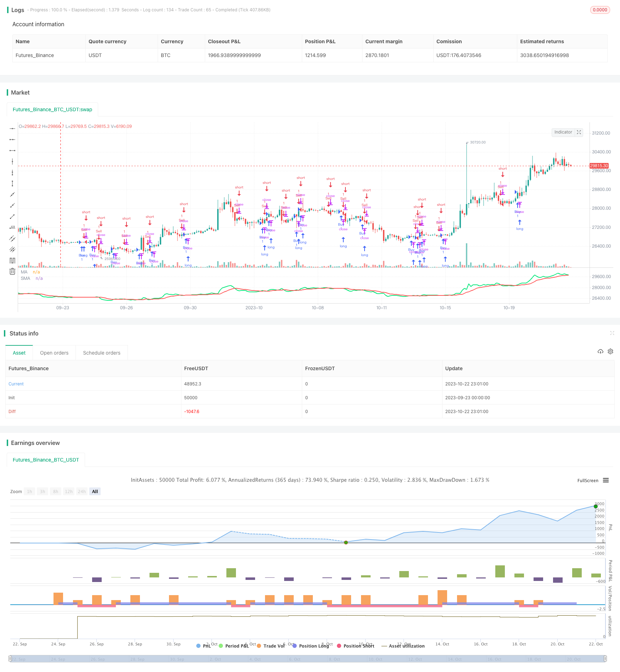Click the Position P&L value 1214.599
The image size is (620, 672).
(x=315, y=55)
